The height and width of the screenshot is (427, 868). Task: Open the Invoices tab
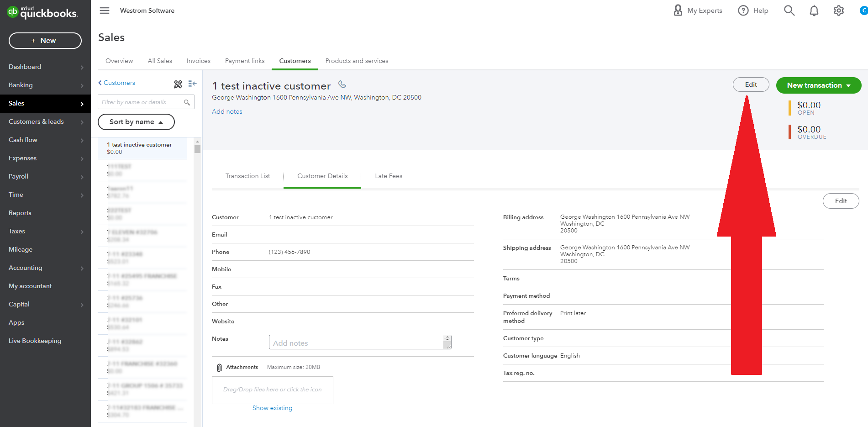coord(199,61)
